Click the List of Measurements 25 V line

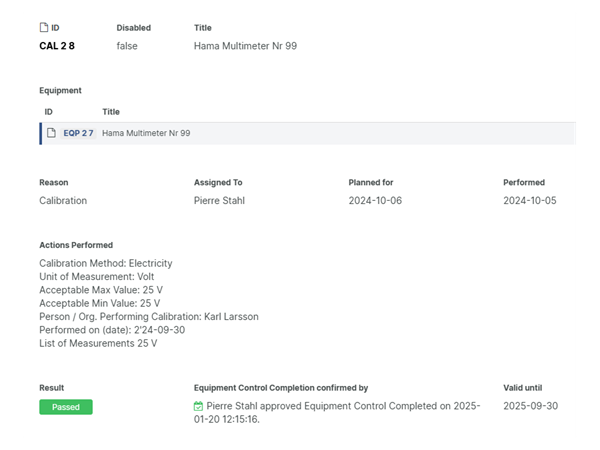tap(98, 343)
